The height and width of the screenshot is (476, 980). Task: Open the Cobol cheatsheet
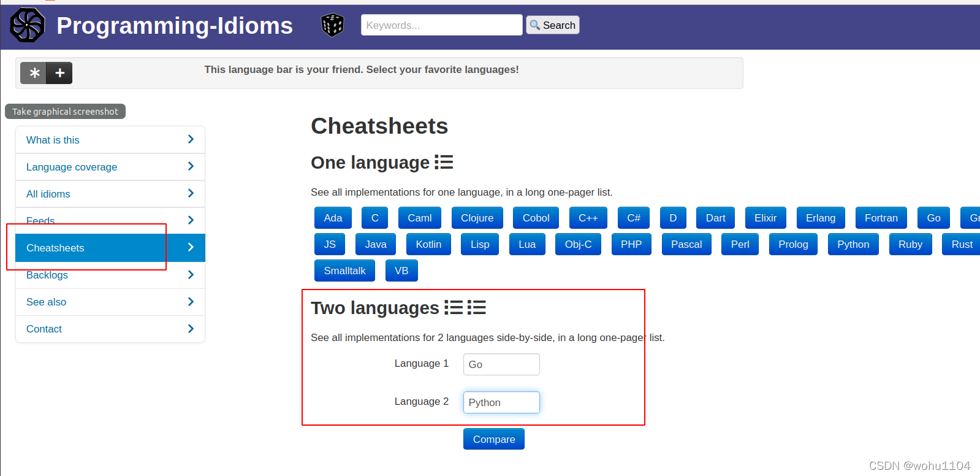tap(536, 218)
